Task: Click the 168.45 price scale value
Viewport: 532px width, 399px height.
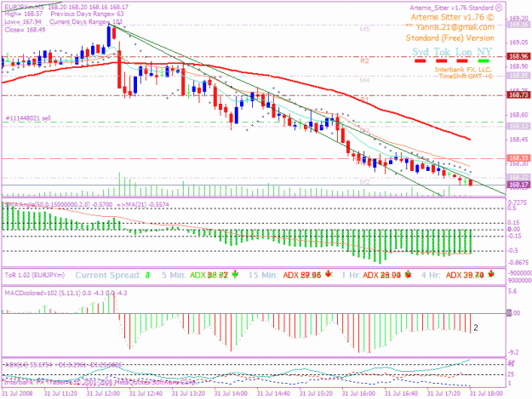Action: pos(518,140)
